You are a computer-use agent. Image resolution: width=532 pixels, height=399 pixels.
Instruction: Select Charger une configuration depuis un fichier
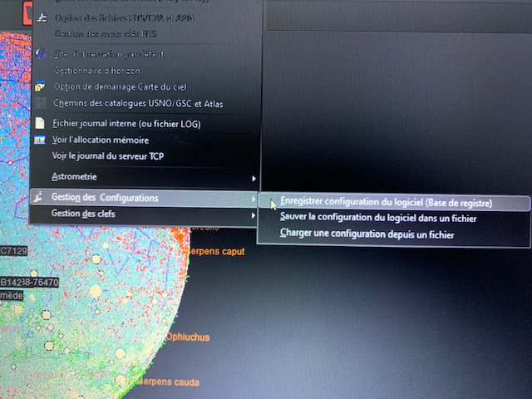367,234
